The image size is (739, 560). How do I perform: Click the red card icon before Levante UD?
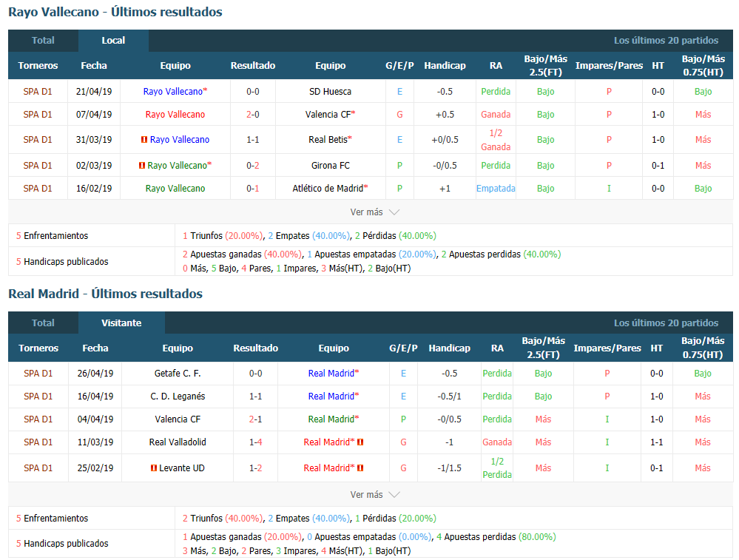(x=154, y=468)
